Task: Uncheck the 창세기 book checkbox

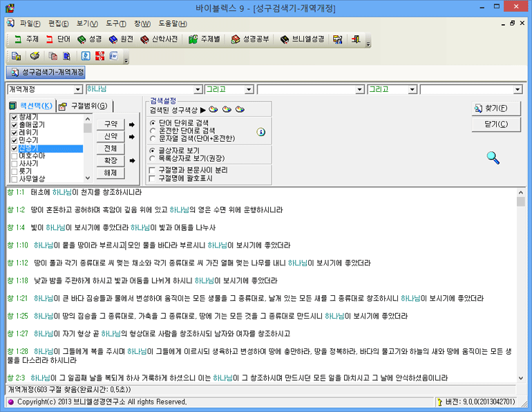Action: click(15, 118)
